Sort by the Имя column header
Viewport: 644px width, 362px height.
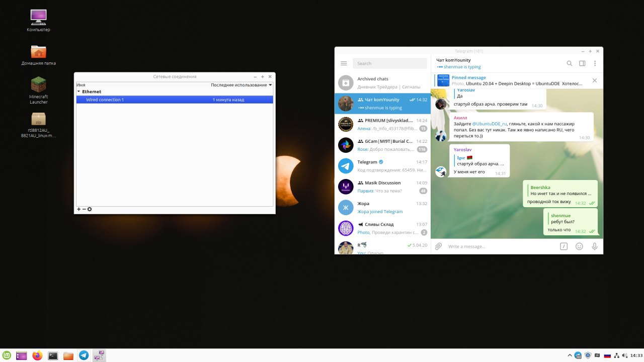click(x=81, y=85)
